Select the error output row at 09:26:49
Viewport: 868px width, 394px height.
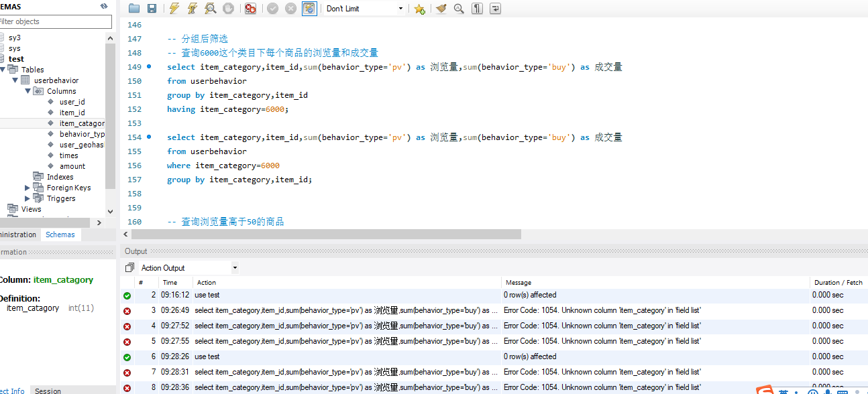[494, 310]
